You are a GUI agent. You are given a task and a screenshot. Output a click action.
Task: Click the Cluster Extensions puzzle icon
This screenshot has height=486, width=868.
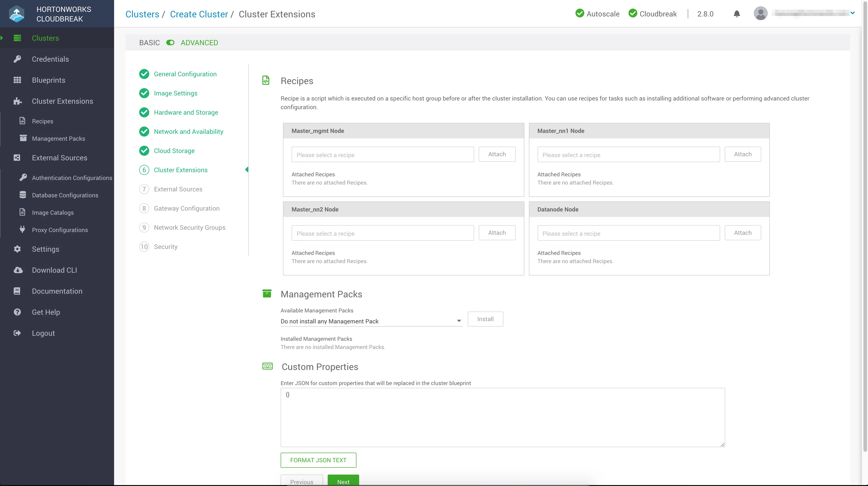17,101
